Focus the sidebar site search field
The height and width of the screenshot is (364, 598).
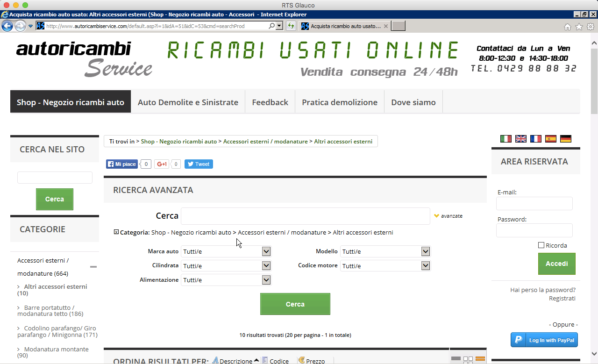tap(55, 178)
